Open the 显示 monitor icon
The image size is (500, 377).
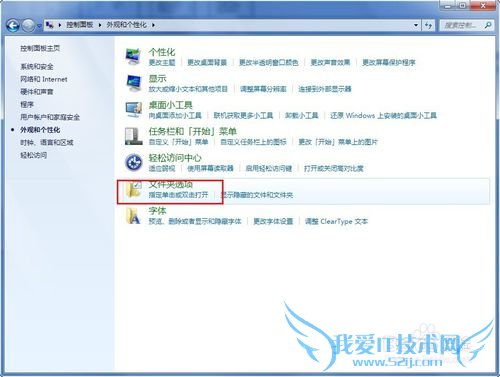(134, 83)
